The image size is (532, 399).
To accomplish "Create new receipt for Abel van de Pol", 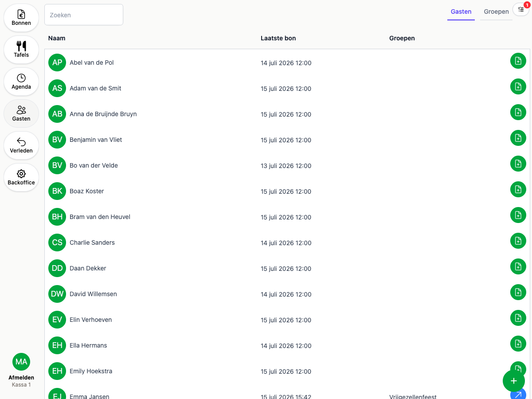I will [x=518, y=61].
